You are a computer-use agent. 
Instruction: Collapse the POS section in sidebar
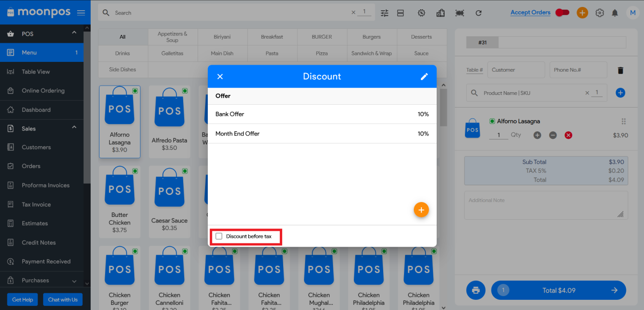(x=74, y=33)
